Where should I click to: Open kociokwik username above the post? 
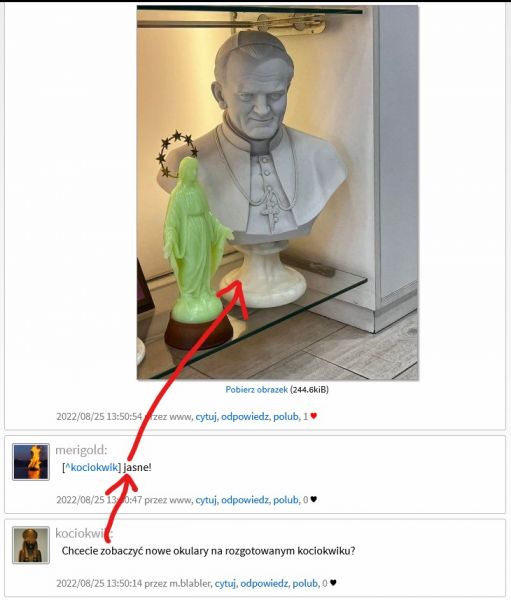pos(83,533)
